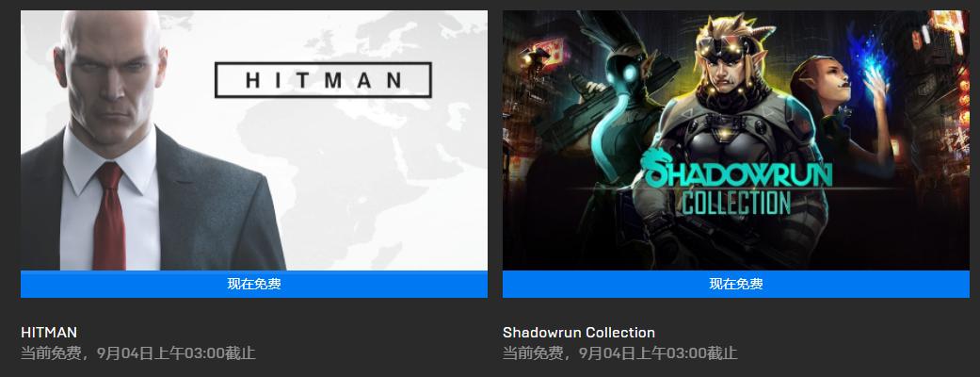Open the HITMAN game cover thumbnail

(254, 140)
